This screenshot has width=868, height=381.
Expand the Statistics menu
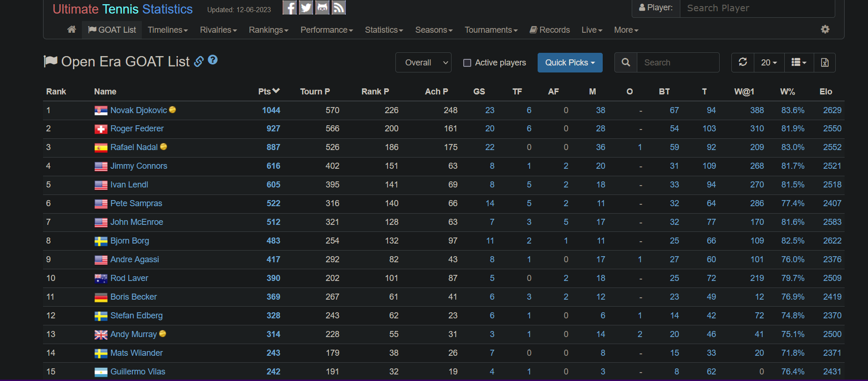pyautogui.click(x=384, y=30)
